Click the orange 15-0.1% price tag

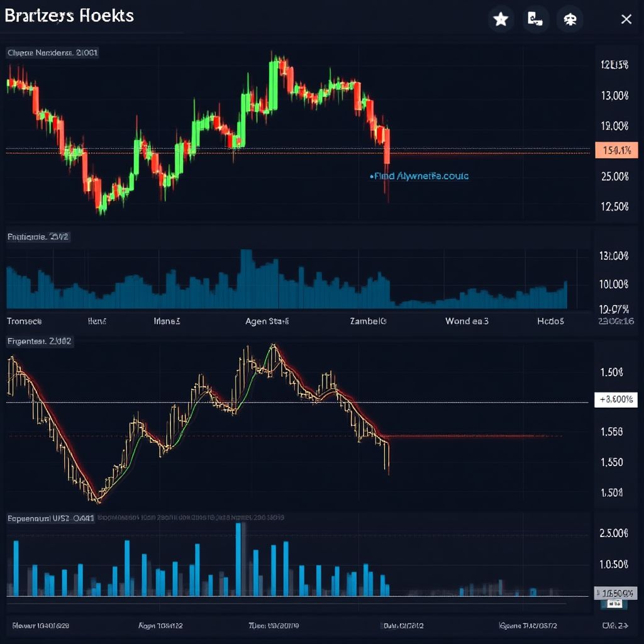click(x=616, y=150)
